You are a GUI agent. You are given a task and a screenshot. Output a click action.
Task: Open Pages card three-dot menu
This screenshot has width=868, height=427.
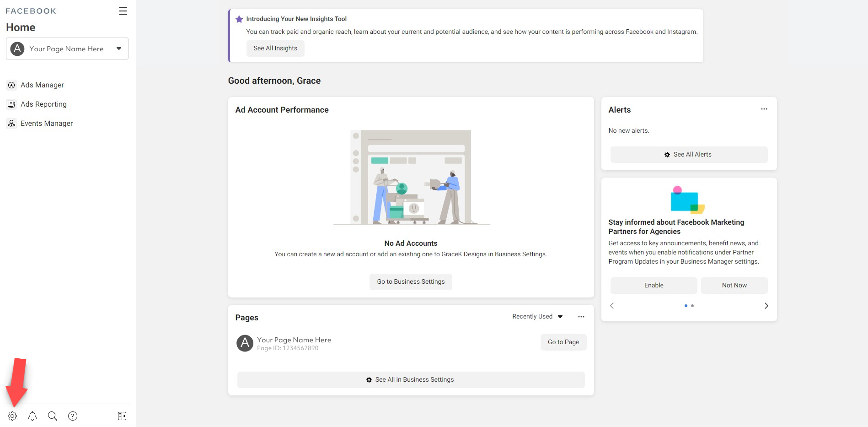(581, 317)
